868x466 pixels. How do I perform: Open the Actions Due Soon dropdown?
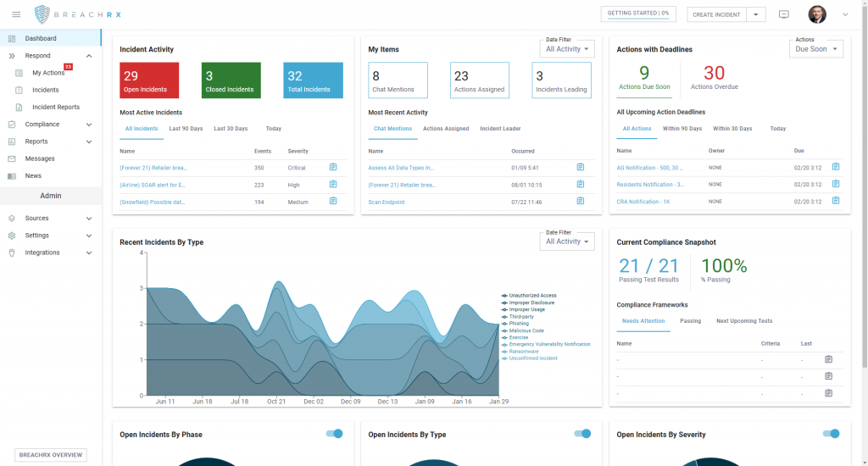click(x=816, y=48)
